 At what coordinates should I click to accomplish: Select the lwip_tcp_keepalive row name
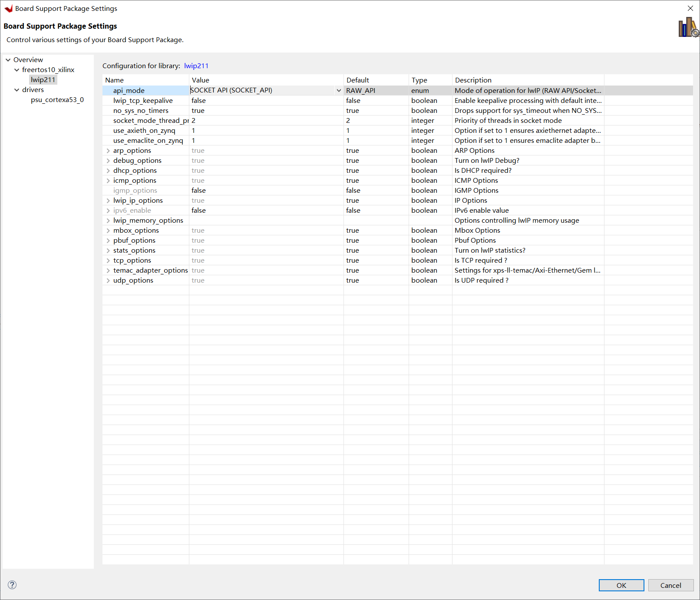[143, 101]
